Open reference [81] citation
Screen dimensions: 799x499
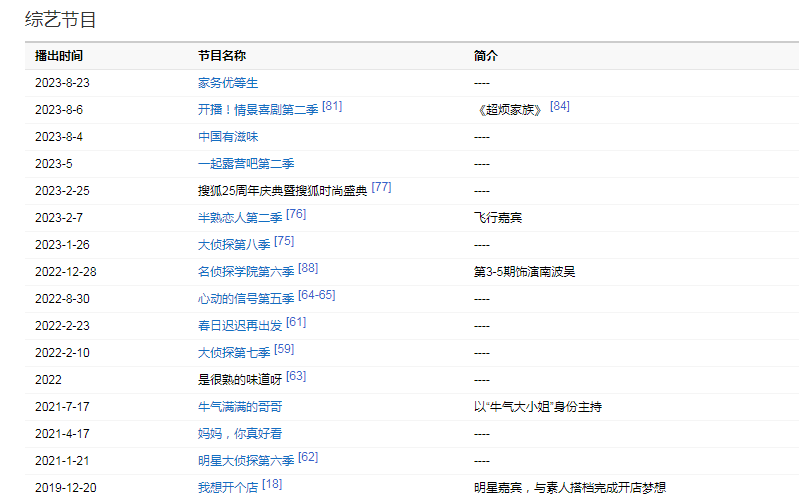332,106
